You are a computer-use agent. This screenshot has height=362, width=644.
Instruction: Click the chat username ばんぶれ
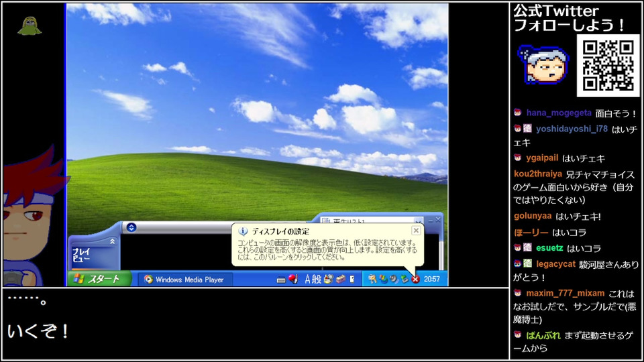tap(543, 335)
